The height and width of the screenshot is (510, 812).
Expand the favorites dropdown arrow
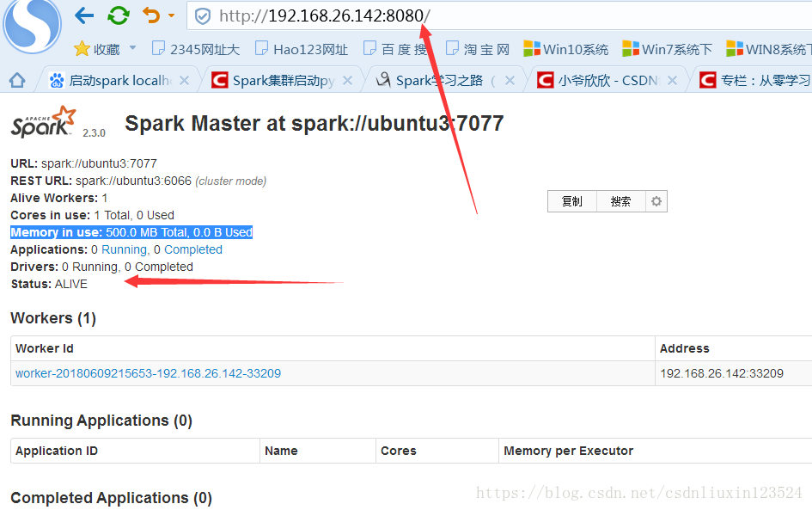coord(132,48)
